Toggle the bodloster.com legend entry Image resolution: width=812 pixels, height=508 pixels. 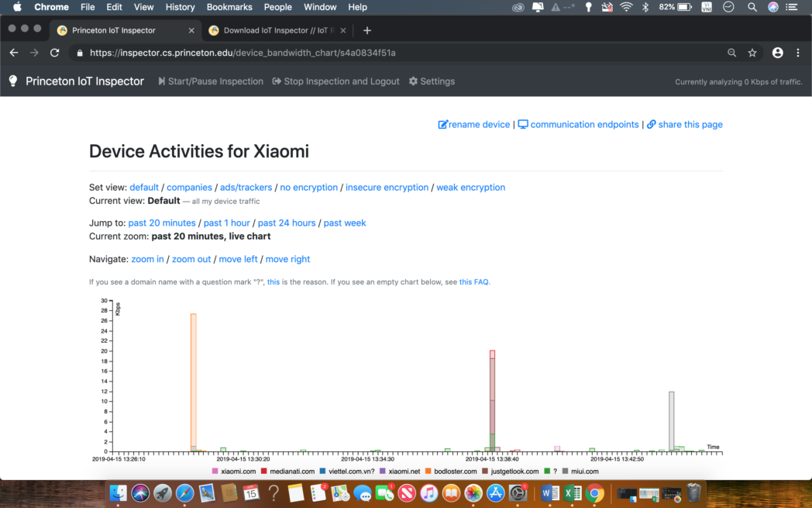pos(451,472)
